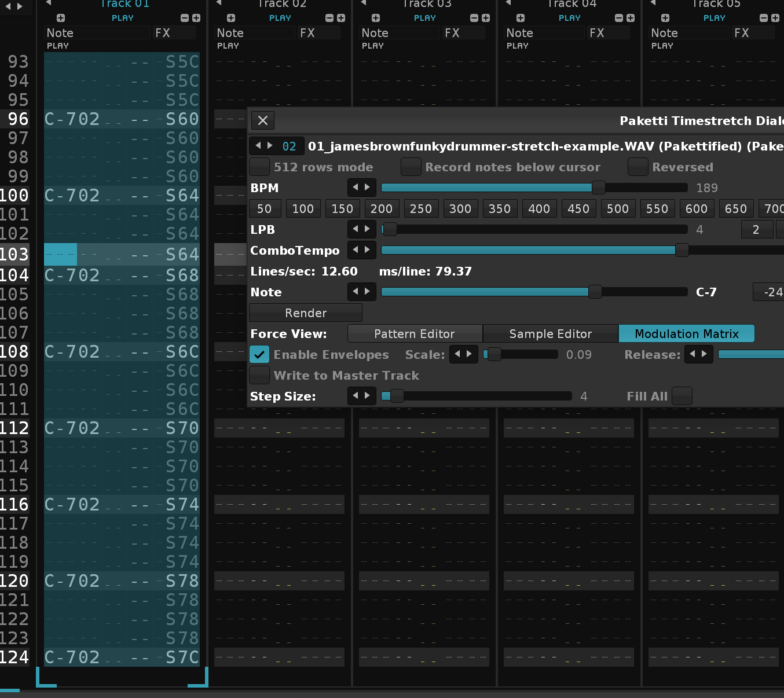Viewport: 784px width, 698px height.
Task: Switch Force View to Sample Editor
Action: 550,334
